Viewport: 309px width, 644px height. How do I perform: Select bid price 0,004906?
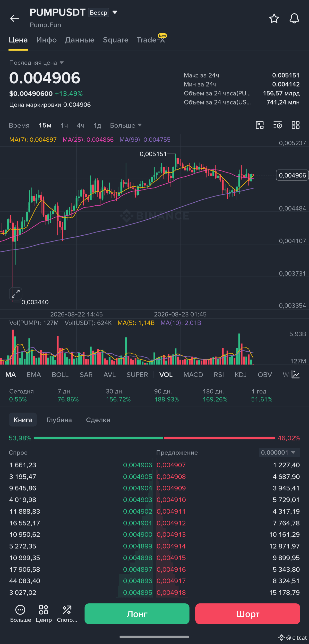(x=137, y=465)
